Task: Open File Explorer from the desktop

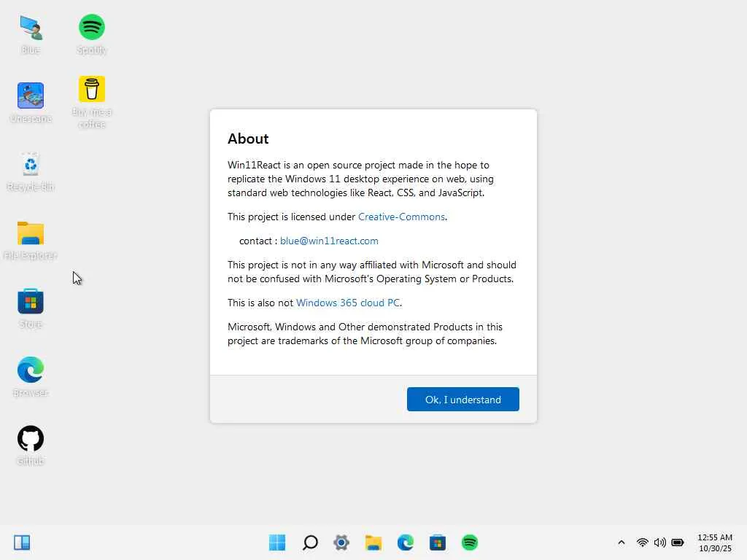Action: pyautogui.click(x=31, y=240)
